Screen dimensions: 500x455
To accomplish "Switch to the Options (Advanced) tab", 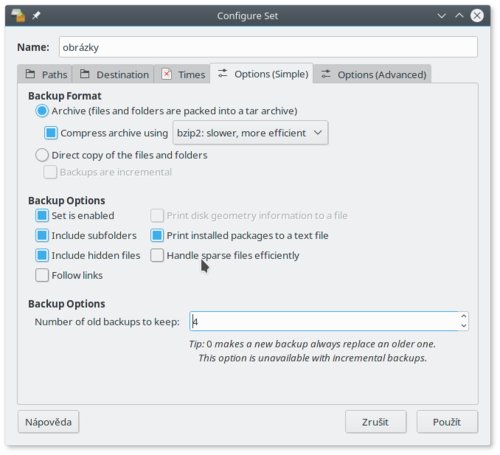I will (373, 74).
